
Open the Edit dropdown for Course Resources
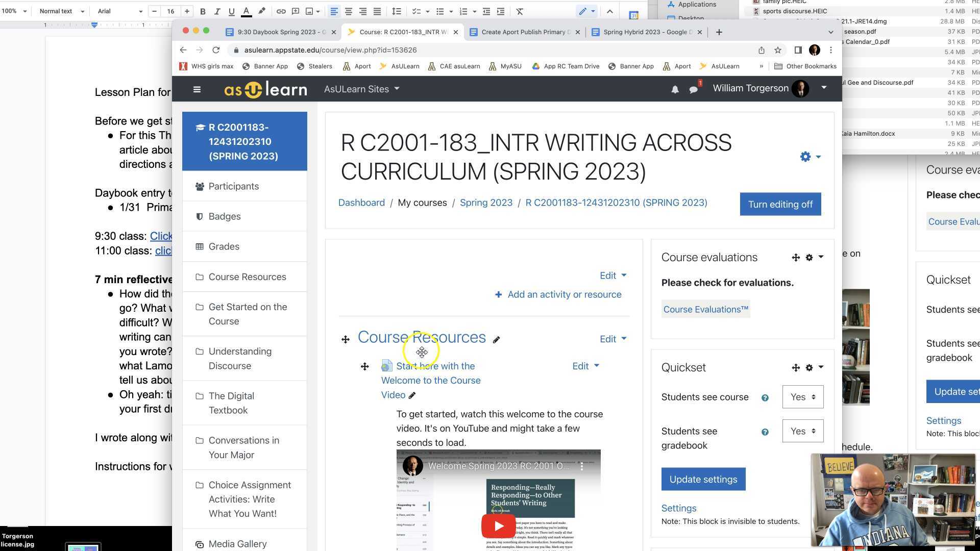[x=612, y=339]
